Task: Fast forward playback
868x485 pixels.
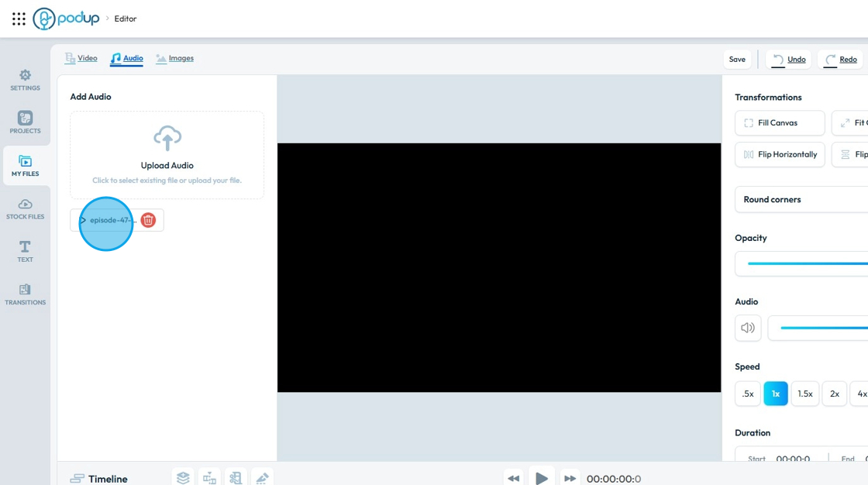Action: click(x=570, y=478)
